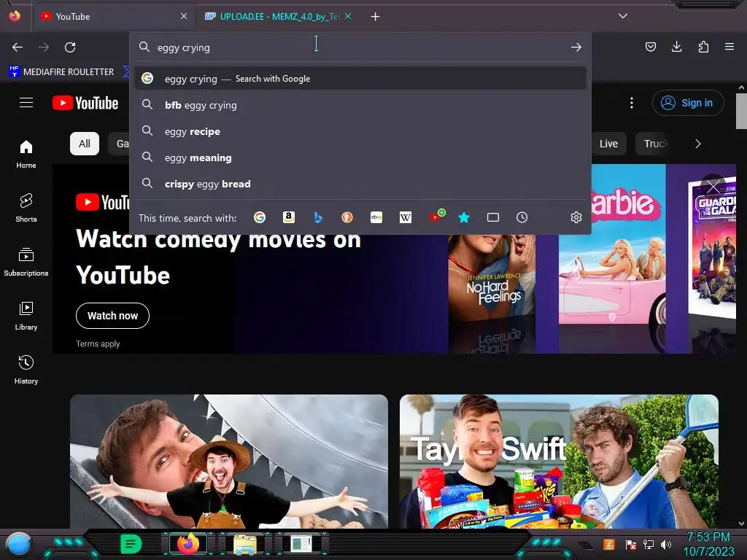Click the Firefox taskbar icon
Screen dimensions: 747x560
(188, 544)
